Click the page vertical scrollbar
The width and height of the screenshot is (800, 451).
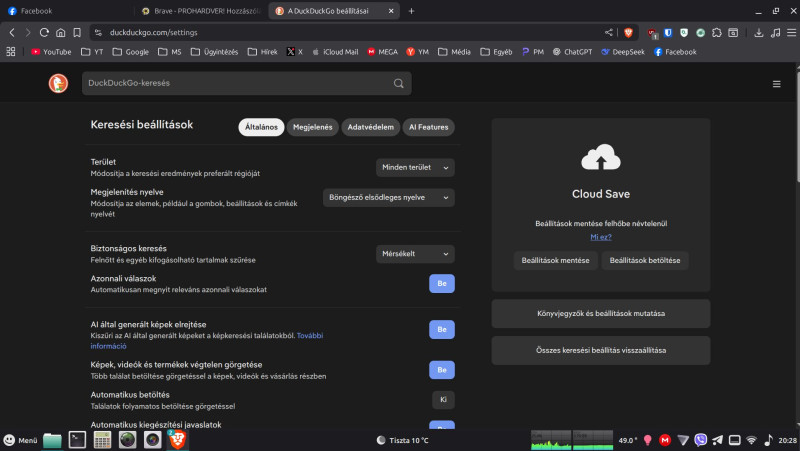(x=797, y=128)
